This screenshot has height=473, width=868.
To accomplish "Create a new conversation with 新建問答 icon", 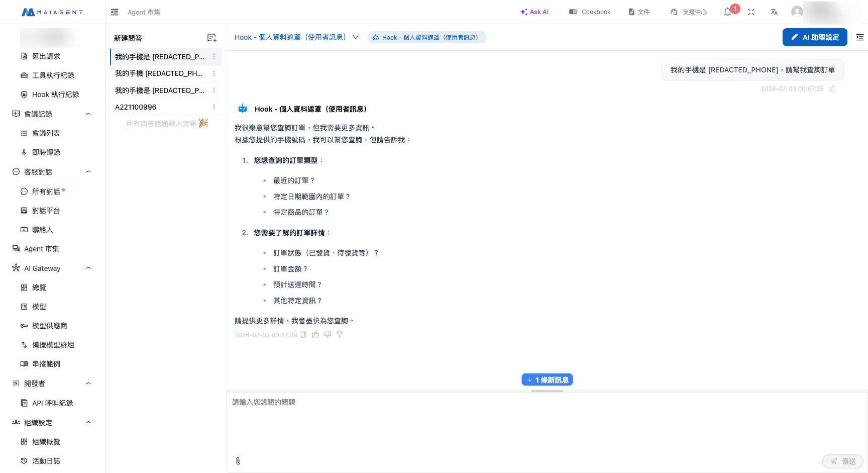I will pos(212,38).
